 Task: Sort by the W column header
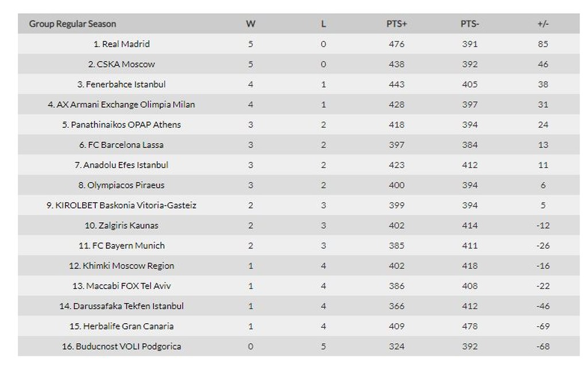250,24
